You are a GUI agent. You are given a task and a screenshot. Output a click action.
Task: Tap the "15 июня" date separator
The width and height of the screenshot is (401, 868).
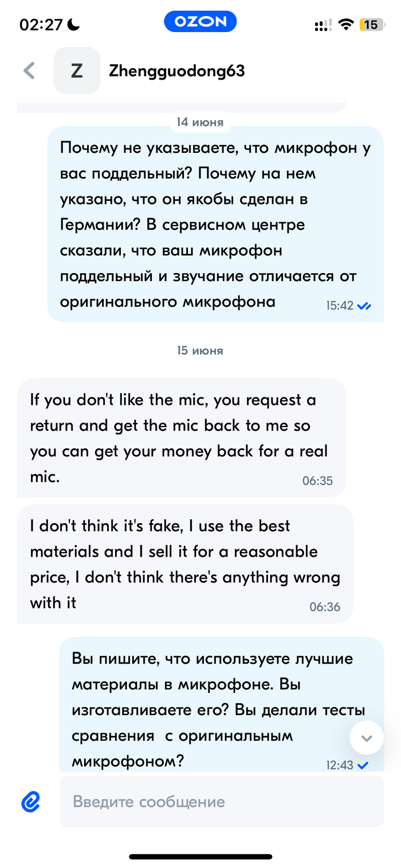200,350
